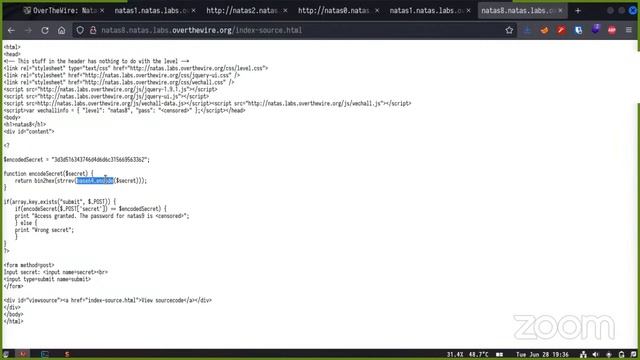640x360 pixels.
Task: Click the level.css stylesheet link line
Action: point(136,68)
